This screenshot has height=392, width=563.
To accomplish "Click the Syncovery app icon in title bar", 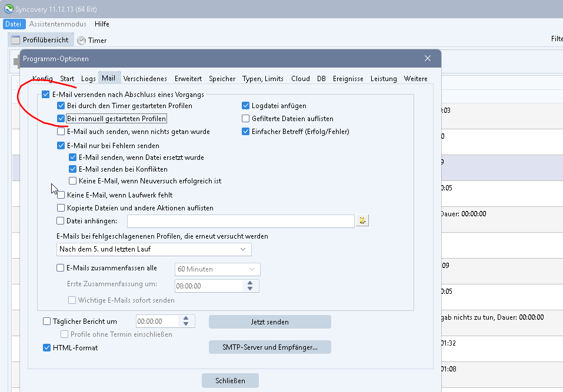I will pyautogui.click(x=8, y=8).
